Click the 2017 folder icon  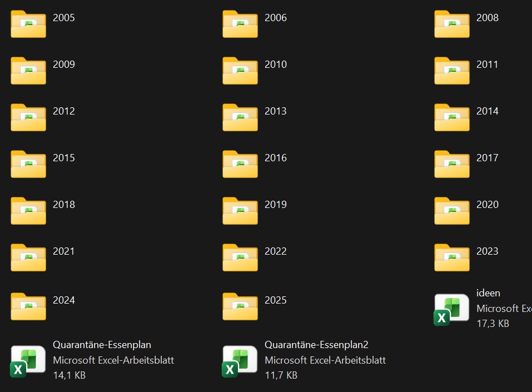[452, 164]
